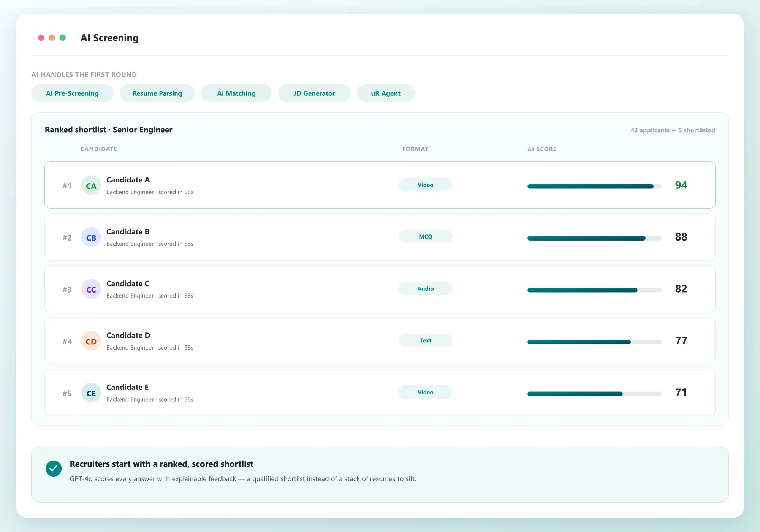Screen dimensions: 760x532
Task: Click the CA avatar for Candidate A
Action: pyautogui.click(x=91, y=185)
